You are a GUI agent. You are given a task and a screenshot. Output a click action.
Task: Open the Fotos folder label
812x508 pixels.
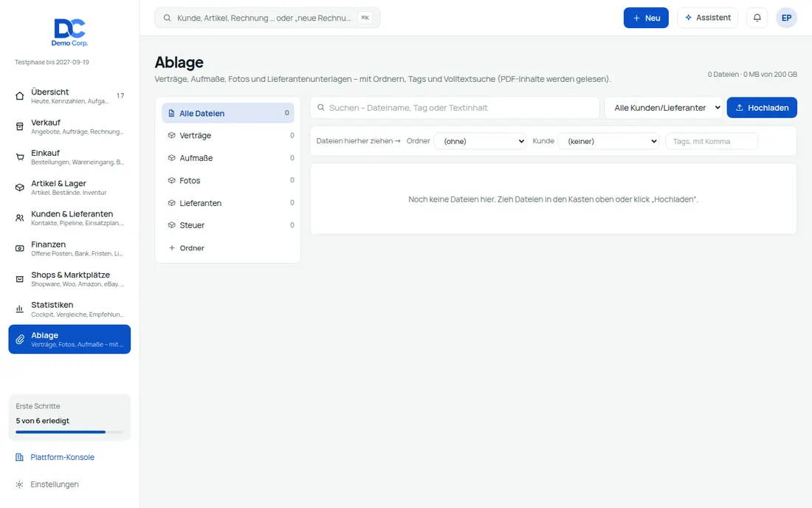[x=190, y=181]
